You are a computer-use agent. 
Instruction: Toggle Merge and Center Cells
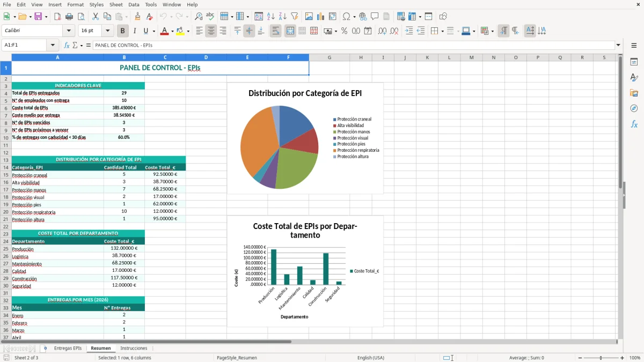pos(290,31)
